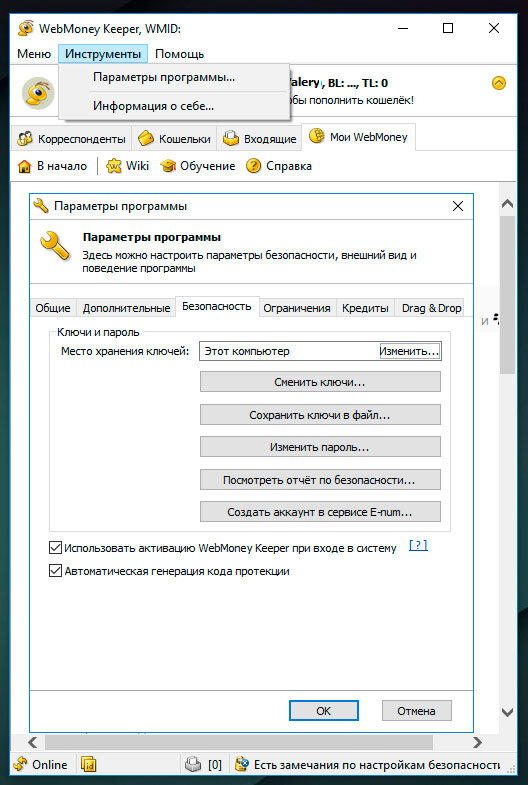This screenshot has width=528, height=785.
Task: Click the Изменить... button for key storage
Action: pos(409,351)
